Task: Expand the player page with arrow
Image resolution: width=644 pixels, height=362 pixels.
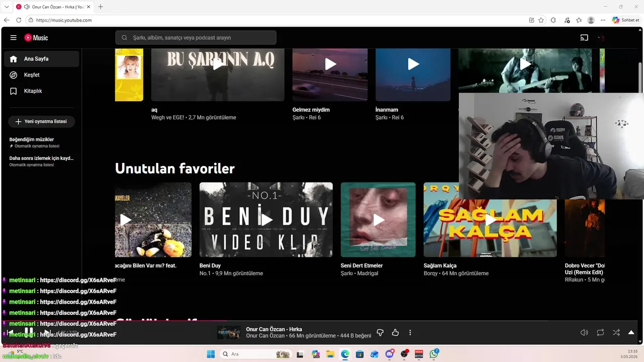Action: [x=631, y=332]
